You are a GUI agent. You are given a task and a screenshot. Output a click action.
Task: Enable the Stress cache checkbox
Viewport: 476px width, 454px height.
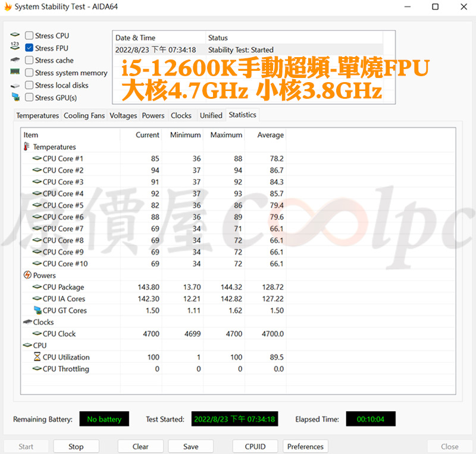click(29, 60)
